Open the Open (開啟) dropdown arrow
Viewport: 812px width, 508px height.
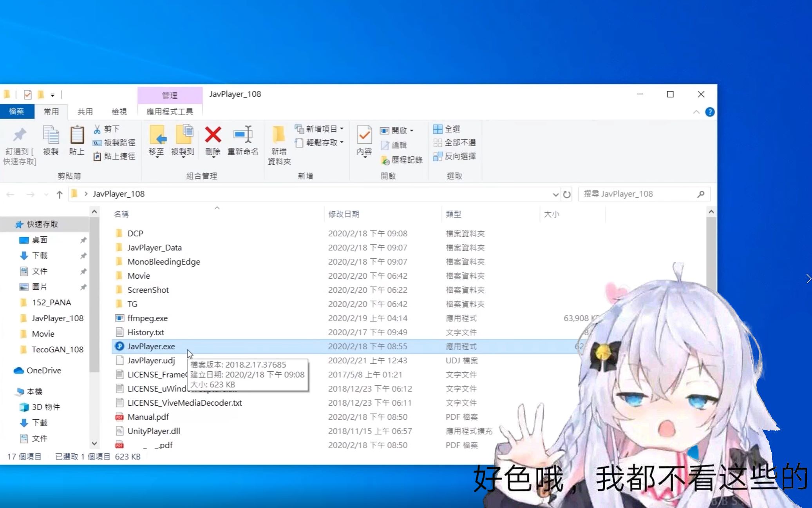(412, 131)
